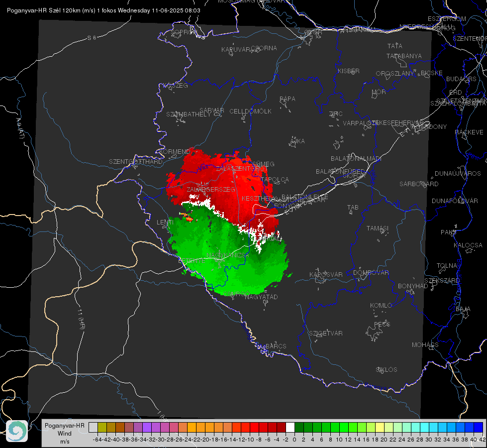Click the DOMBOVAR label
Viewport: 487px width, 448px height.
pyautogui.click(x=371, y=273)
